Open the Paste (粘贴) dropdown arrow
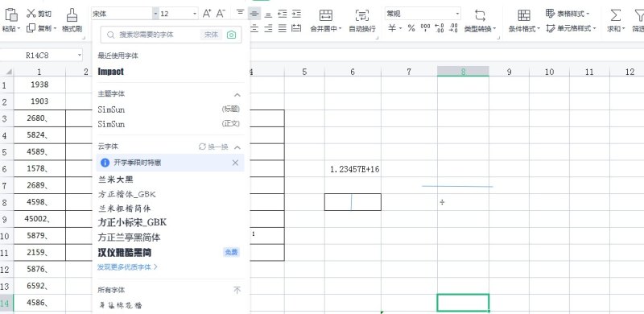Viewport: 644px width, 314px height. [x=19, y=29]
